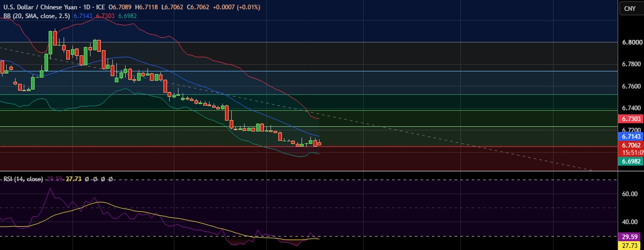Click the yellow 27.73 RSI average axis label
This screenshot has height=250, width=644.
pos(631,245)
